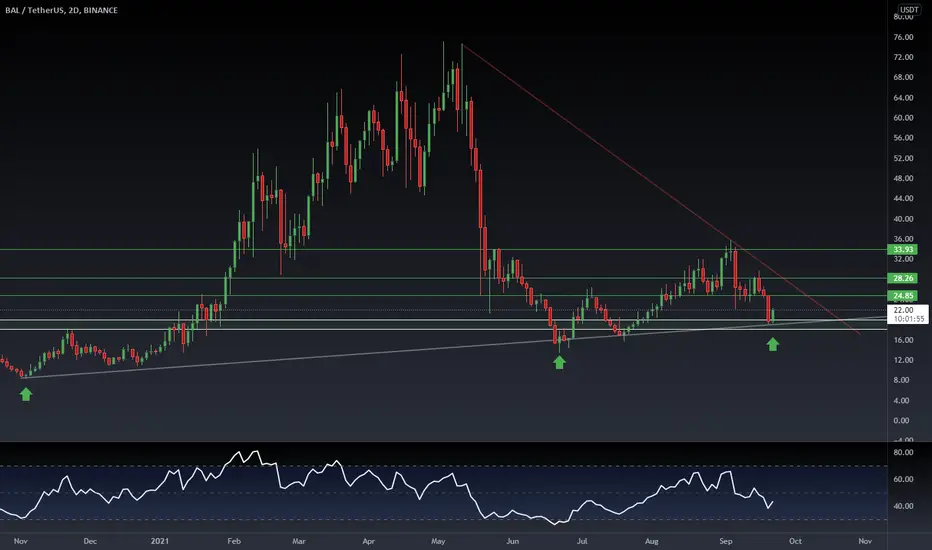Click the Jun label on time axis
The image size is (932, 550).
[x=512, y=541]
